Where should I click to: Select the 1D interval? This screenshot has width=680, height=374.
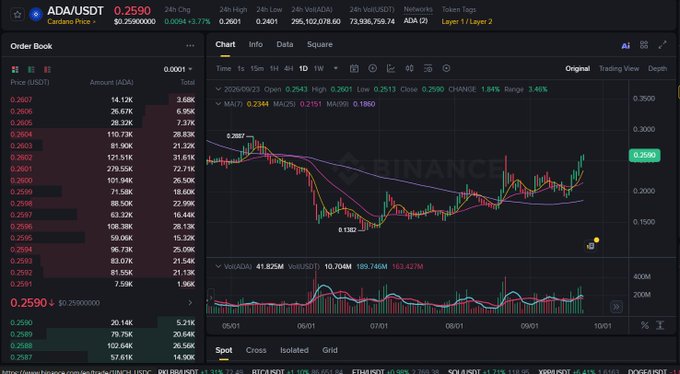[x=303, y=69]
